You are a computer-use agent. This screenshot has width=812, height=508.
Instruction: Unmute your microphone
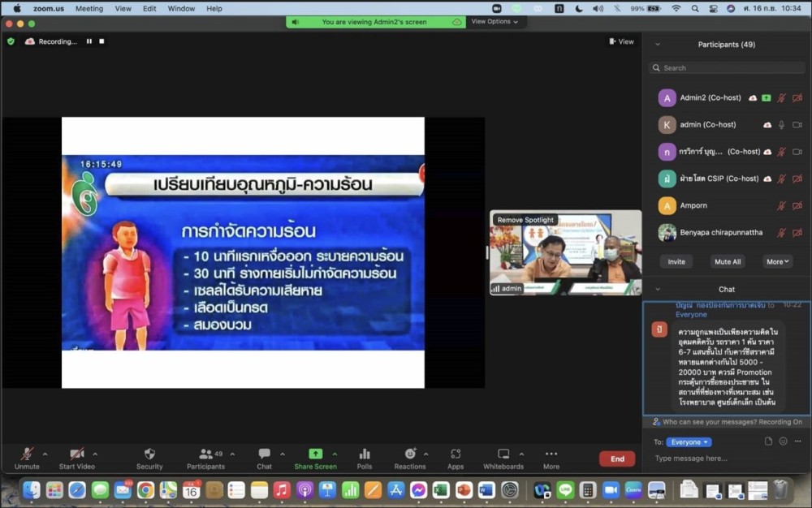[27, 454]
